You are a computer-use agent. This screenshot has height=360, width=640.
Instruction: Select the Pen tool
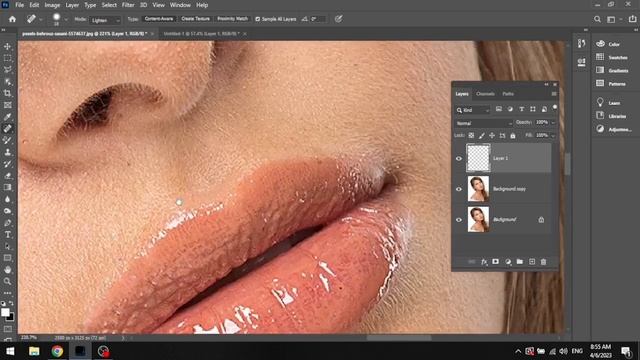7,223
